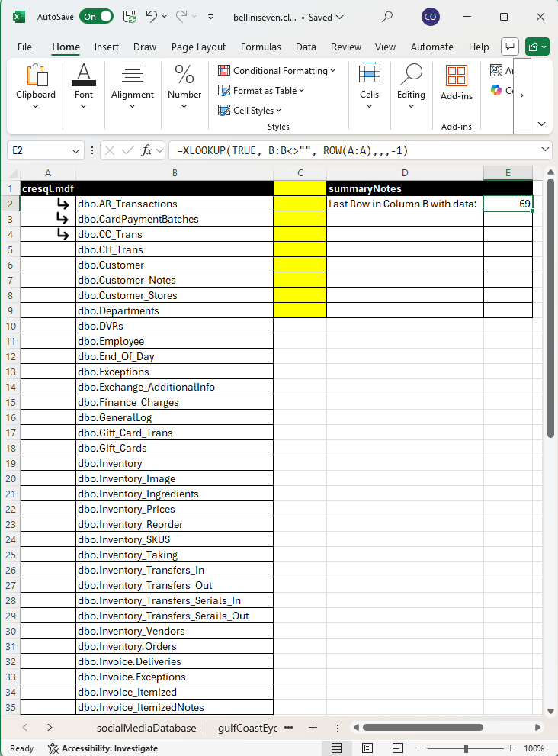
Task: Open the Formulas ribbon tab
Action: (x=261, y=47)
